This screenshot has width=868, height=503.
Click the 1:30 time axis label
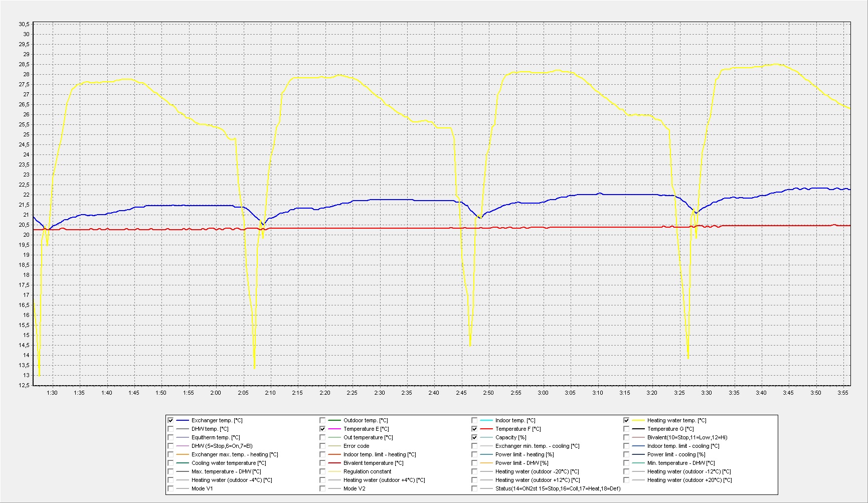[52, 393]
